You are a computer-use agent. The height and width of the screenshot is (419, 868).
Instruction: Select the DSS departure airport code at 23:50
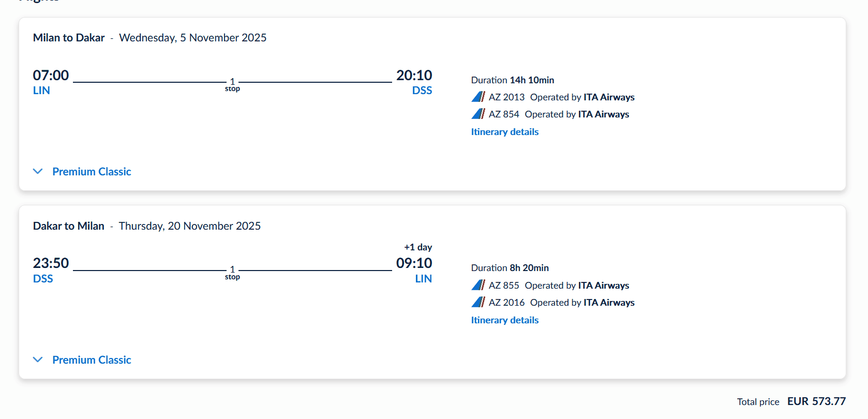pyautogui.click(x=43, y=279)
